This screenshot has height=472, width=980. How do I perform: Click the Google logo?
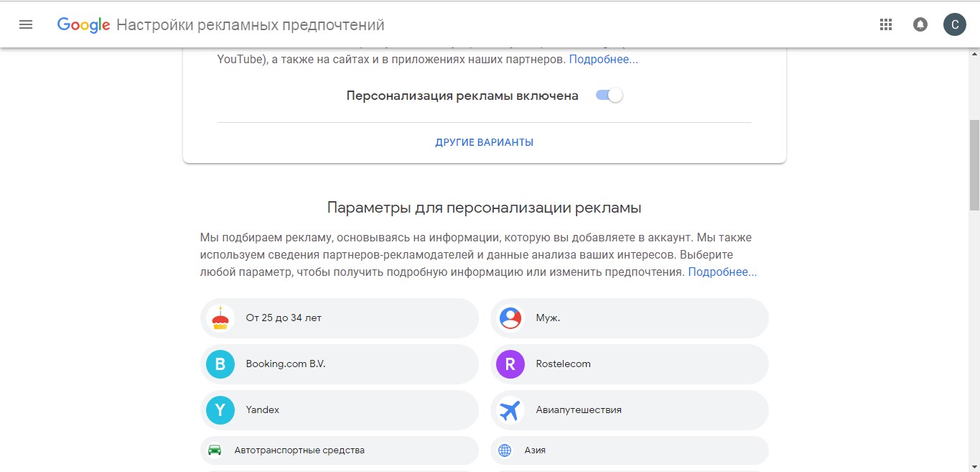(83, 25)
